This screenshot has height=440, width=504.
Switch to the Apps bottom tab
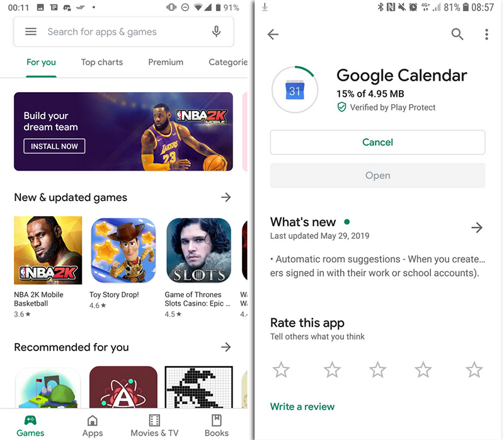point(93,426)
